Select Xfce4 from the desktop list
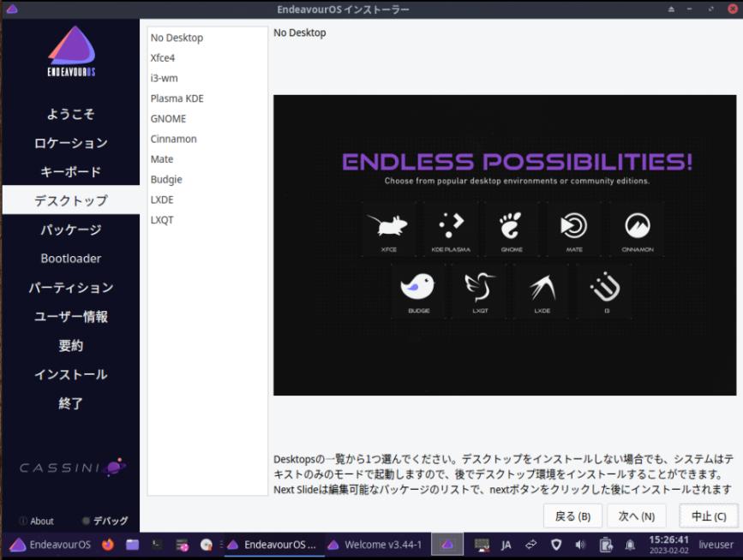 point(207,57)
